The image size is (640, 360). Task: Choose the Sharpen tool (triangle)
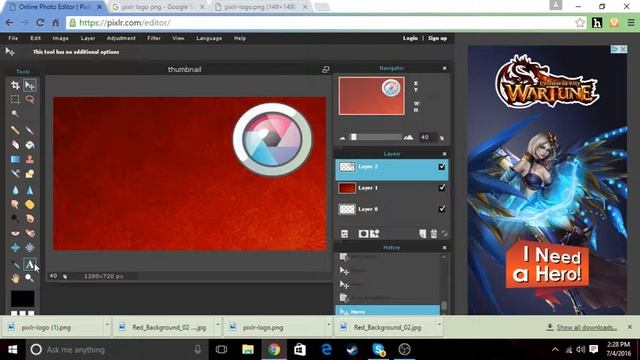30,190
